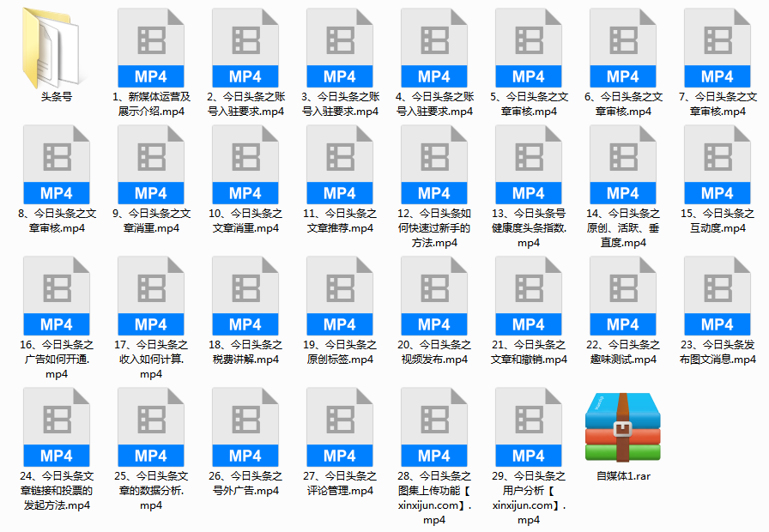Select MP4 icon 24、今日头条文章链接和投票的发起方法

tap(56, 427)
